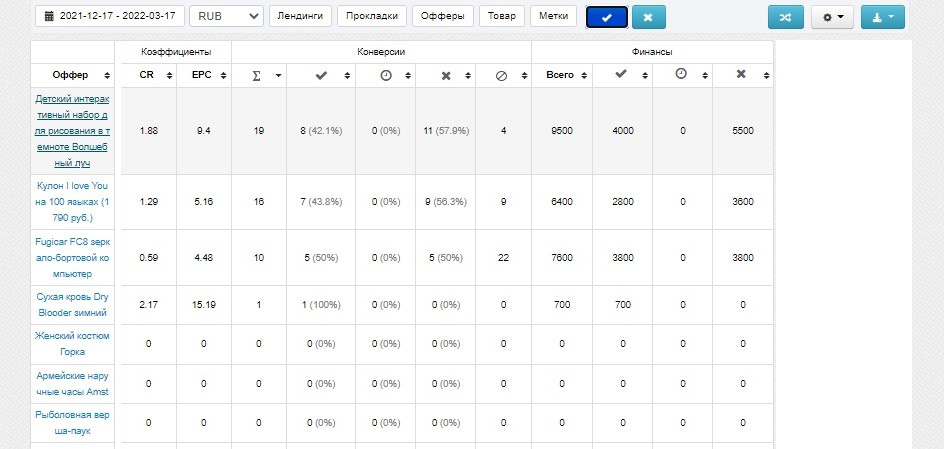
Task: Sort table by Всего finance column
Action: (562, 75)
